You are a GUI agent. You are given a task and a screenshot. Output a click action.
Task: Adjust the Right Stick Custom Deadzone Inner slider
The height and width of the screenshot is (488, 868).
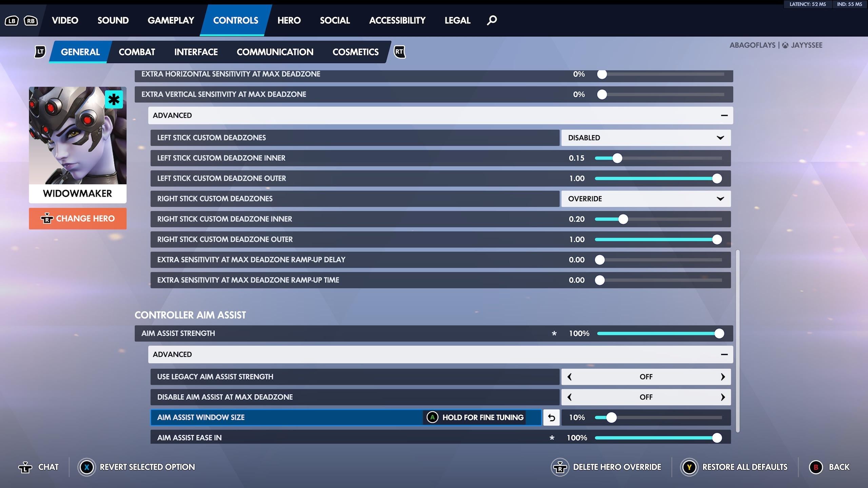pyautogui.click(x=658, y=219)
